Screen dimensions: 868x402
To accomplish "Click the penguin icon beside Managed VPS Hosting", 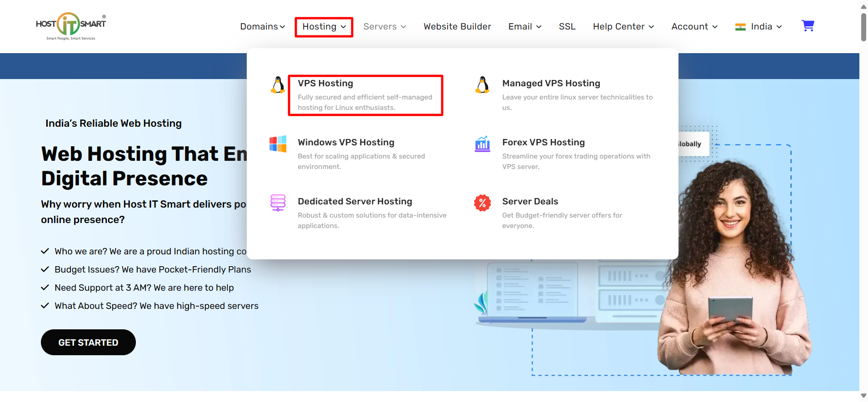I will 483,85.
